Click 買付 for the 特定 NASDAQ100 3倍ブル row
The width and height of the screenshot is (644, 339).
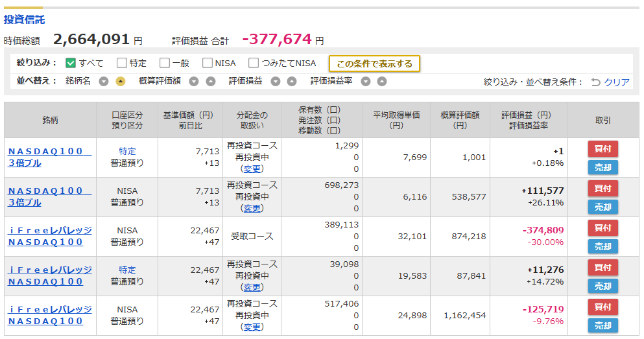pos(602,148)
